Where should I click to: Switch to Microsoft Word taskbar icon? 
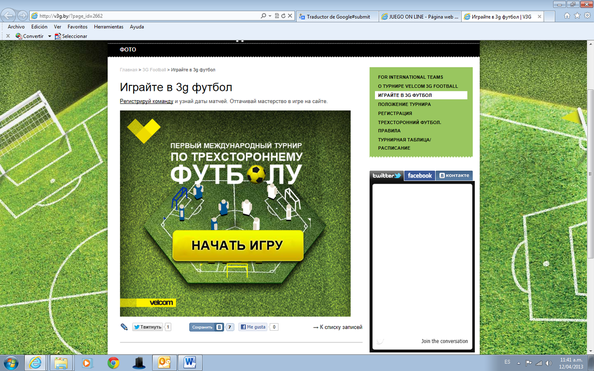pyautogui.click(x=189, y=363)
